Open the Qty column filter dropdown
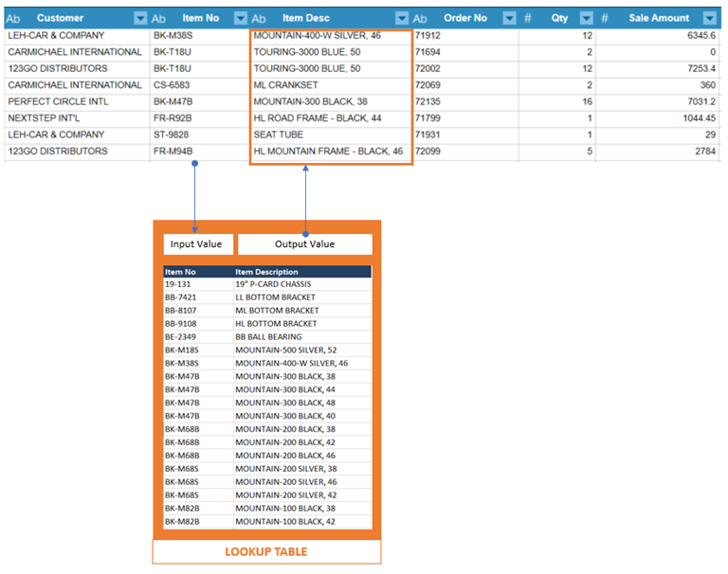 click(x=587, y=18)
